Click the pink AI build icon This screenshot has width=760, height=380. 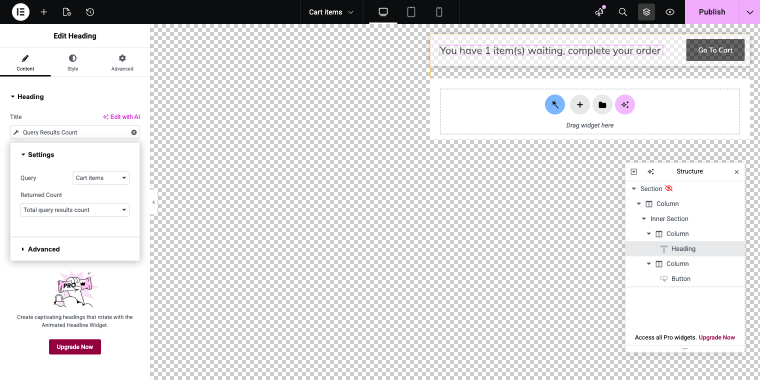tap(625, 105)
